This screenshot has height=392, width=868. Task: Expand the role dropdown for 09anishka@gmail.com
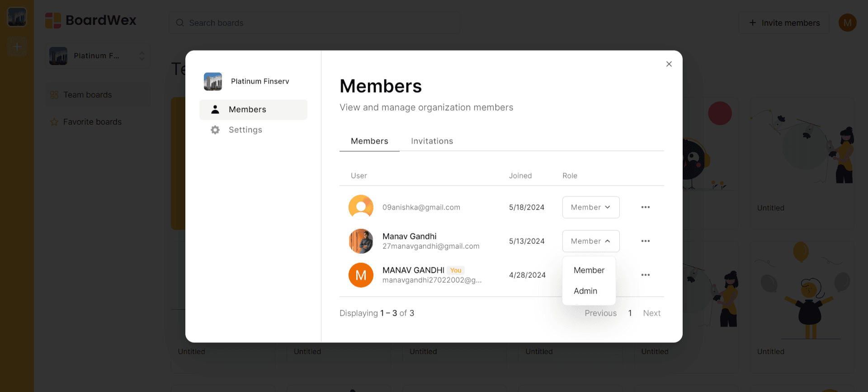[x=590, y=207]
